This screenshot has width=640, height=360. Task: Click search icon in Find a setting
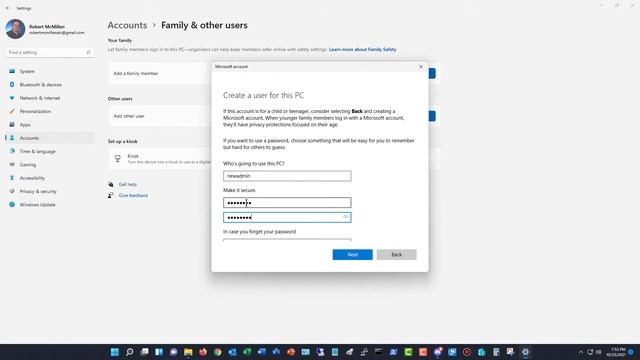point(88,52)
